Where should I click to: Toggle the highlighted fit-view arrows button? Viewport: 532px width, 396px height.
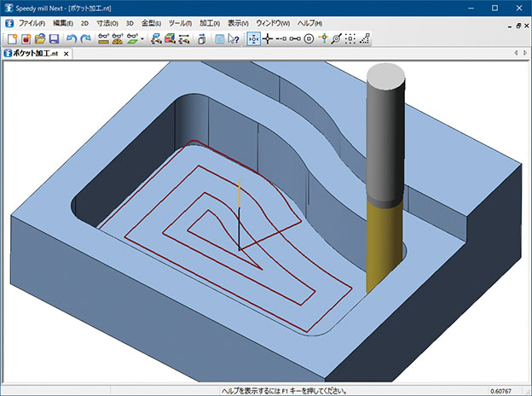(x=253, y=39)
